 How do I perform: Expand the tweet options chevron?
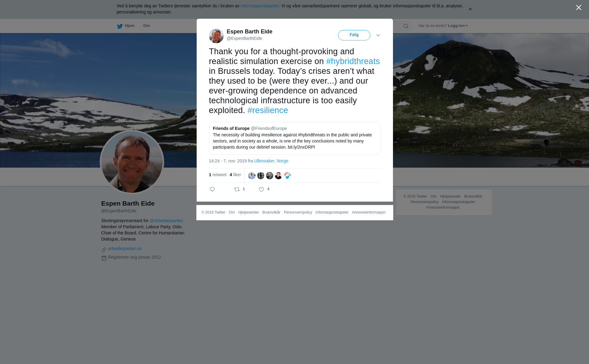coord(378,35)
